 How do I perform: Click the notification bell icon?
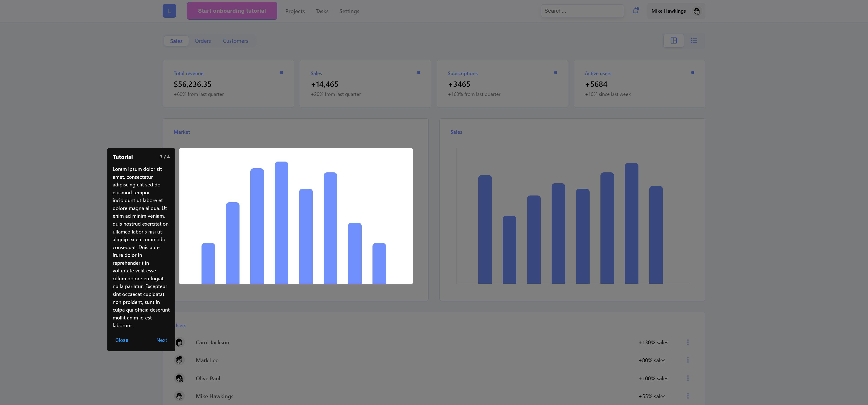coord(636,11)
